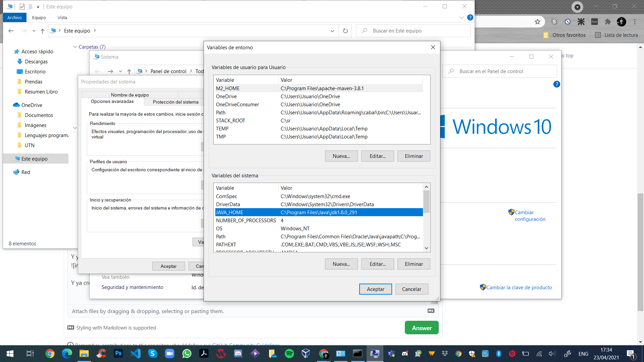Select Descargas in the navigation pane
The image size is (644, 362).
[x=36, y=62]
